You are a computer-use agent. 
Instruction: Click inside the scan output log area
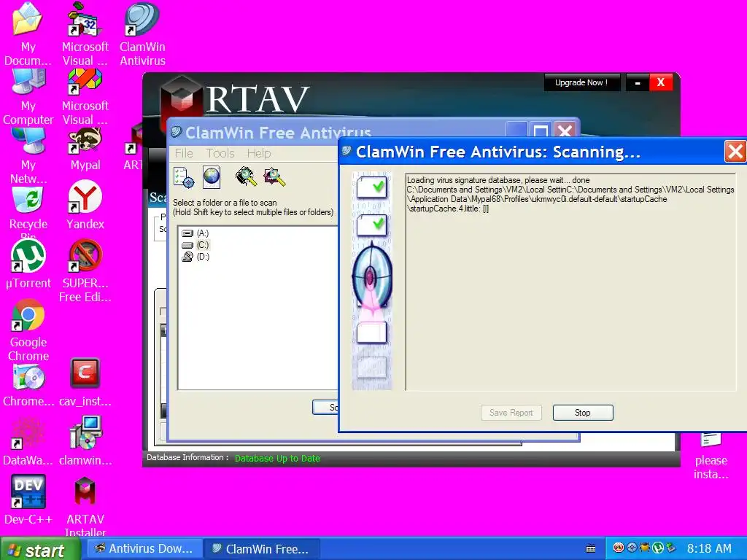tap(570, 282)
